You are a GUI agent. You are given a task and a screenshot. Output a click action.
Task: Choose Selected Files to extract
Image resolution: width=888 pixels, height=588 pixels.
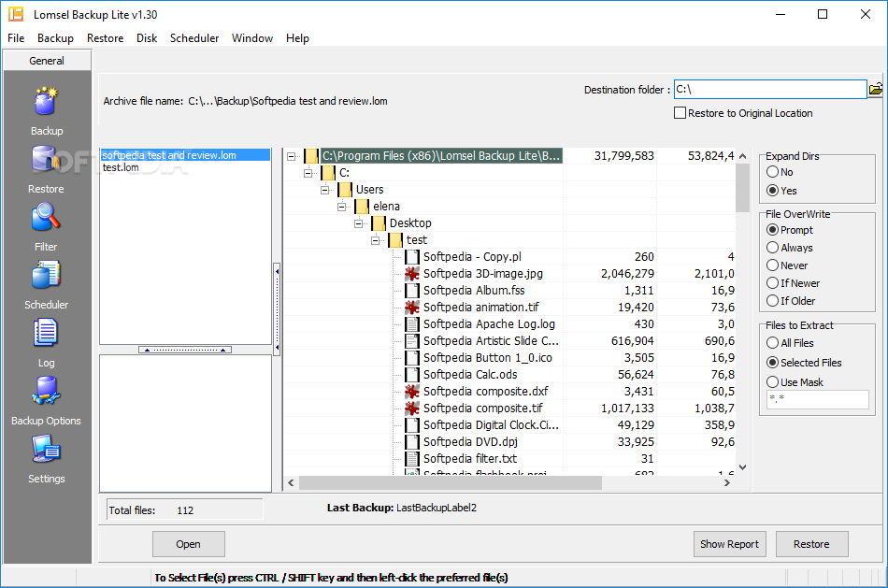click(772, 362)
